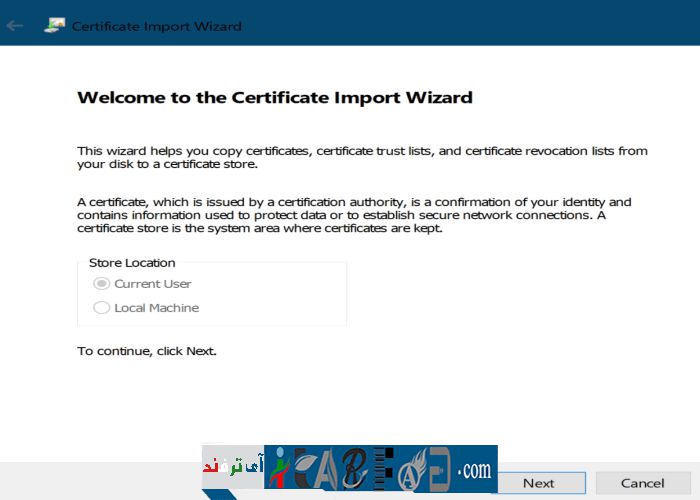
Task: Click the "Certificate Import Wizard" title bar text
Action: click(x=157, y=26)
